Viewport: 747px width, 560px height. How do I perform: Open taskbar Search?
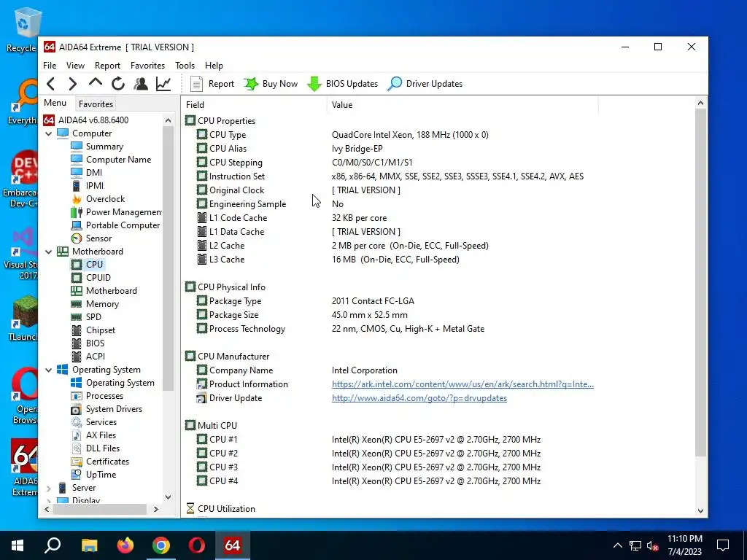pos(53,545)
